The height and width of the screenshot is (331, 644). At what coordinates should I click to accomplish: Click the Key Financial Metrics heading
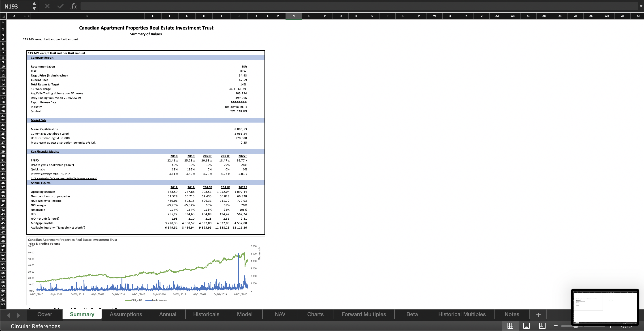(45, 152)
